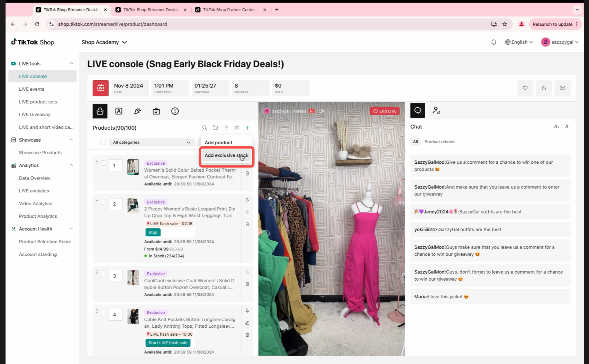Increase chat font size with A+
This screenshot has height=364, width=589.
[x=556, y=127]
